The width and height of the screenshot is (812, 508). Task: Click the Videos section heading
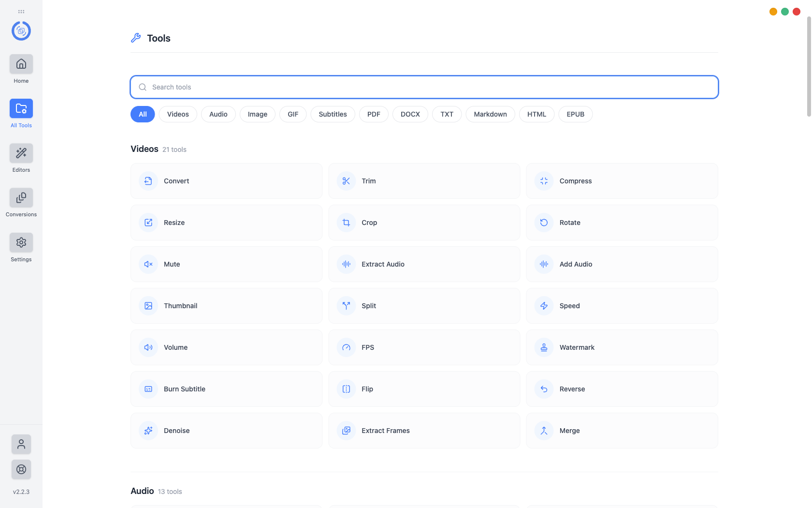pos(145,149)
